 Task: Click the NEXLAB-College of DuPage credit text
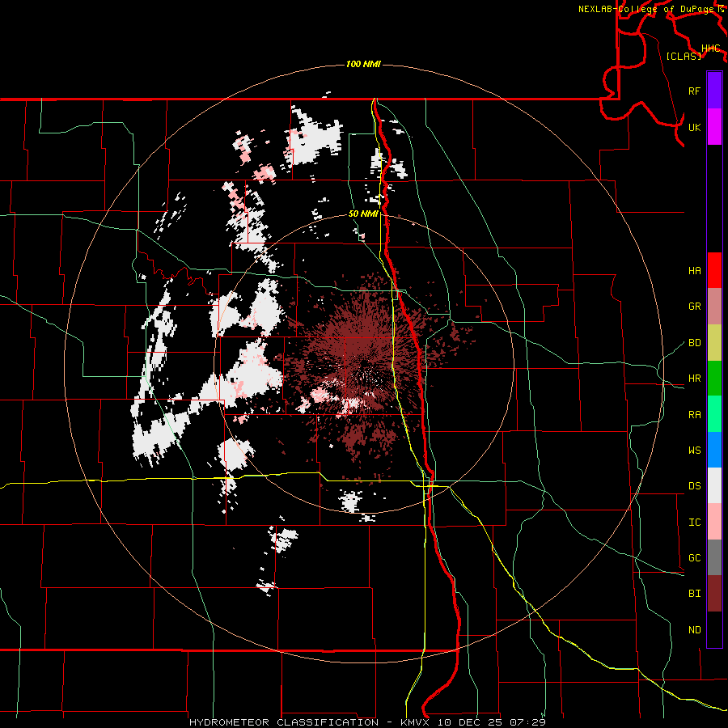tap(645, 9)
